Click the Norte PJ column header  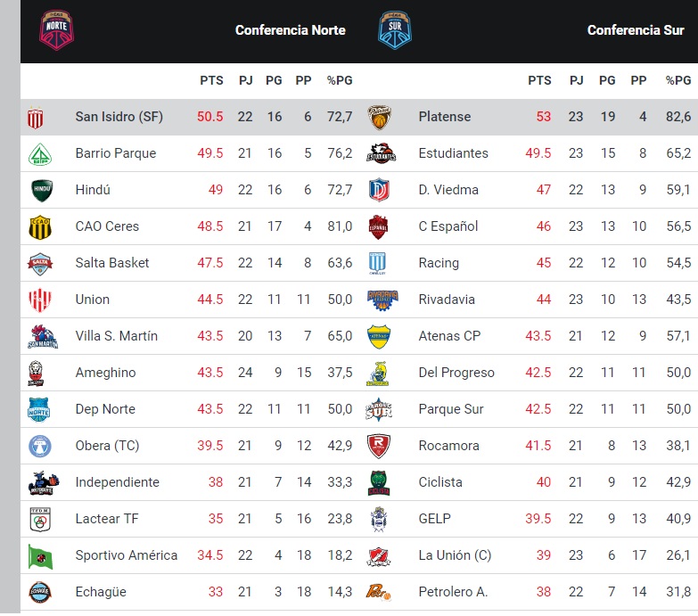coord(246,80)
